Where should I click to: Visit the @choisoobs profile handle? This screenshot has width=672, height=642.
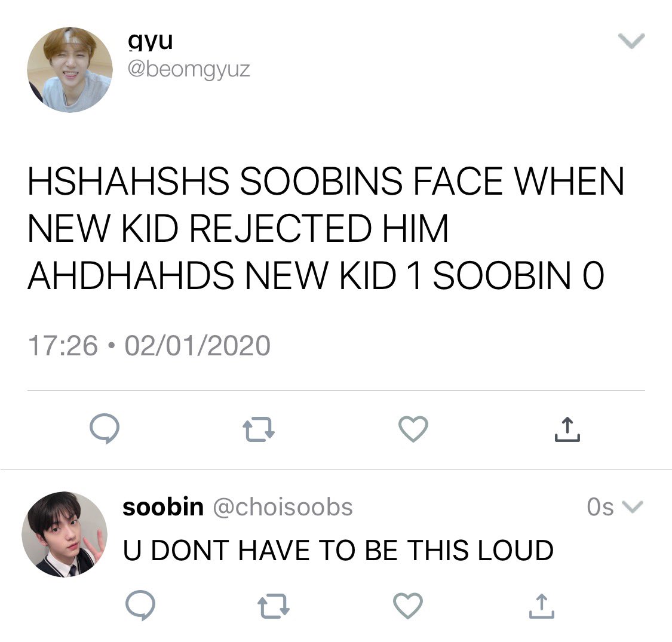tap(283, 507)
